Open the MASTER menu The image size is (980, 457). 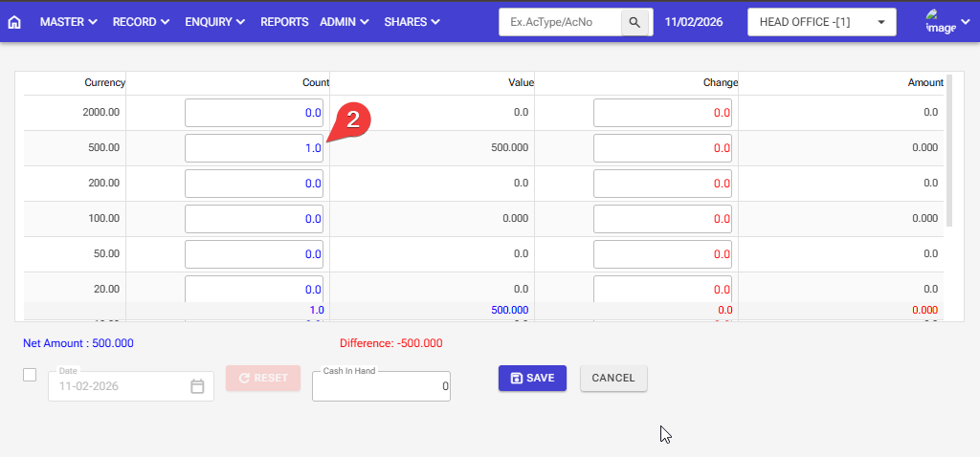(x=68, y=22)
